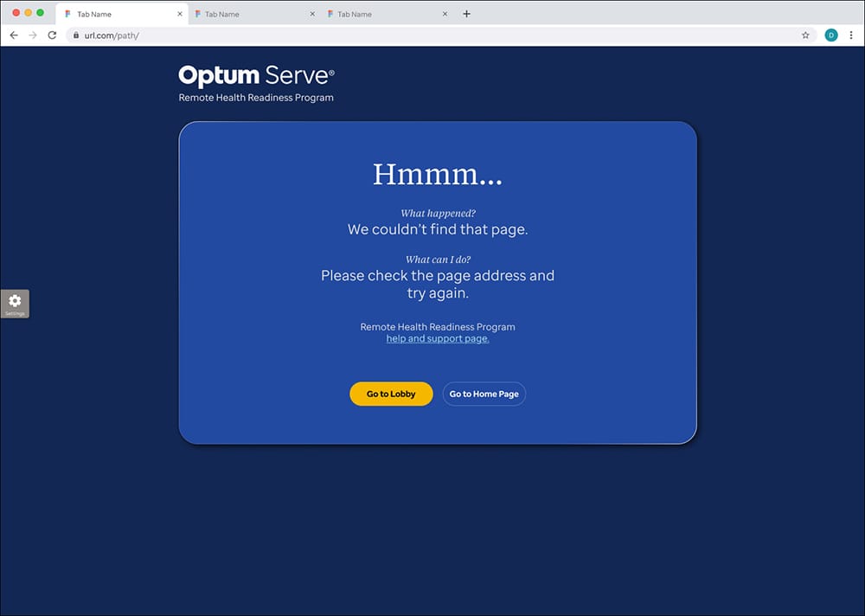
Task: Click the Settings gear icon on left edge
Action: click(15, 302)
